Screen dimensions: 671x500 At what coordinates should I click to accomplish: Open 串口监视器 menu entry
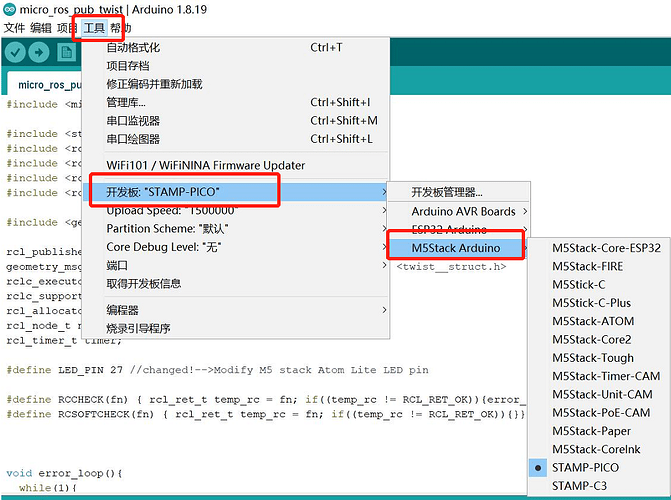pos(236,121)
